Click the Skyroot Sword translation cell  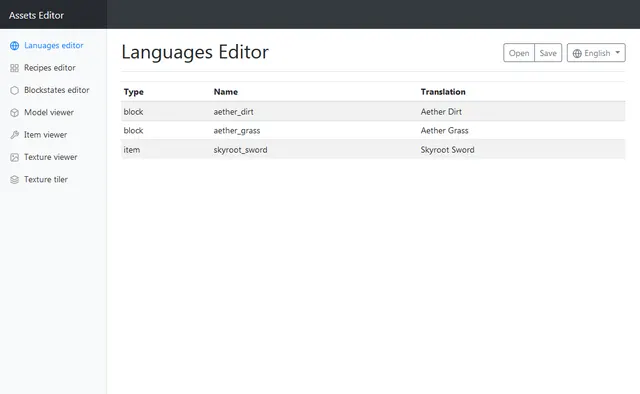click(x=447, y=150)
